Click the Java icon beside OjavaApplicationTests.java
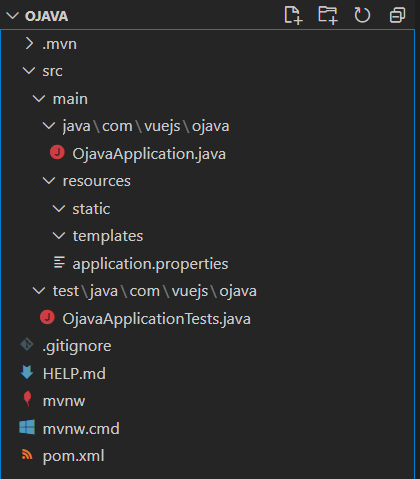 [47, 317]
